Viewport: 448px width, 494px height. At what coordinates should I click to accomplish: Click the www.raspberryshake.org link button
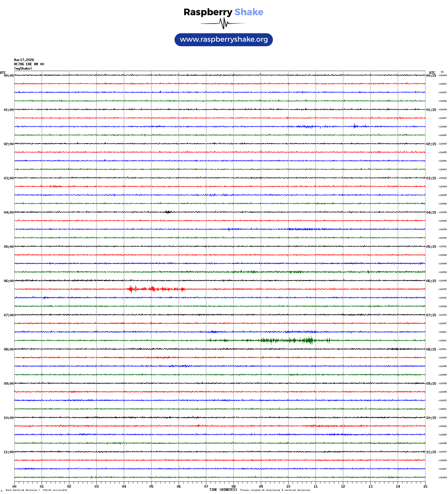click(223, 40)
